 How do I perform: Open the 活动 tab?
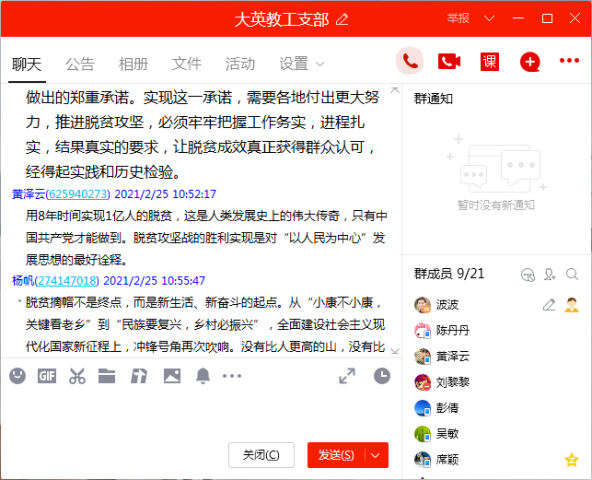pos(240,64)
